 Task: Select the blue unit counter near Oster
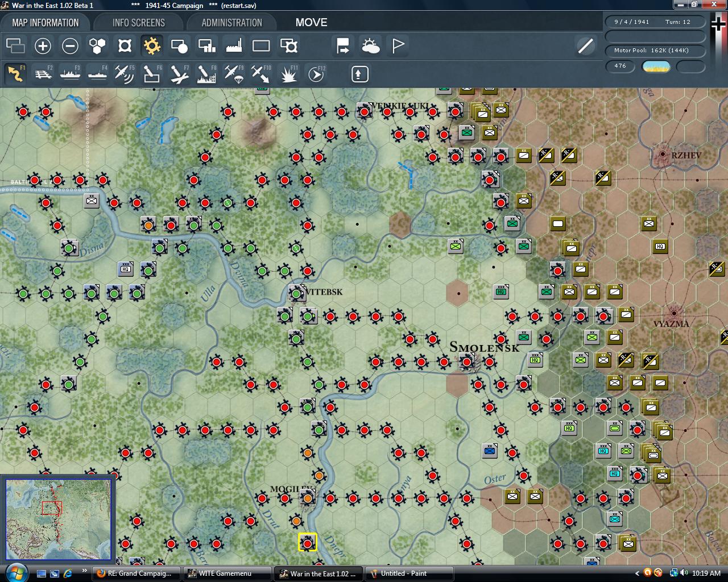coord(490,451)
